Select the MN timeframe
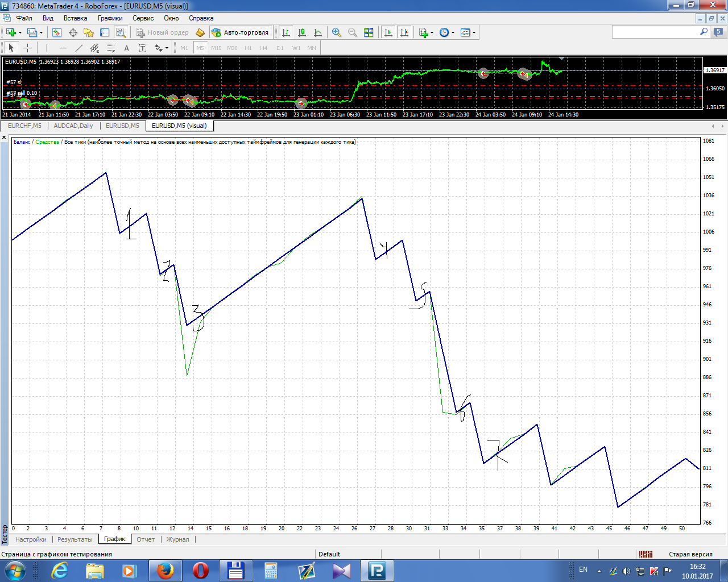Screen dimensions: 728x582 pos(312,48)
